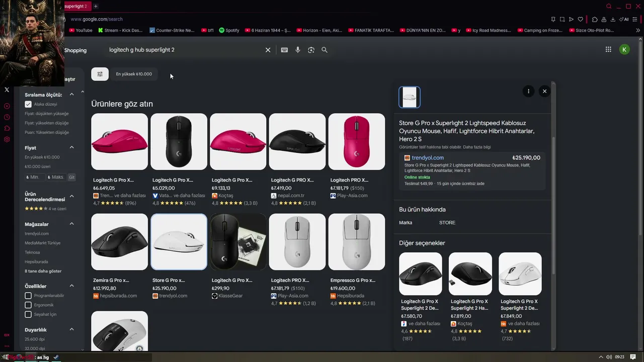644x362 pixels.
Task: Open the Google account avatar K
Action: pos(624,49)
